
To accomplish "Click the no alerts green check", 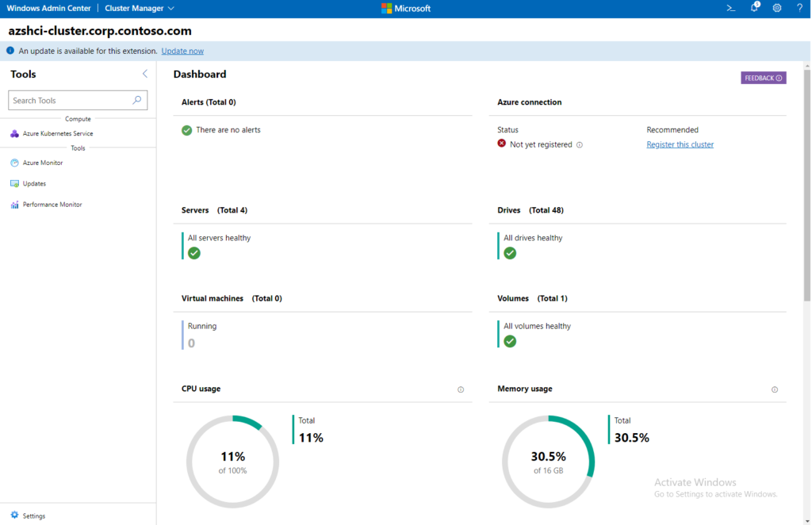I will point(187,130).
